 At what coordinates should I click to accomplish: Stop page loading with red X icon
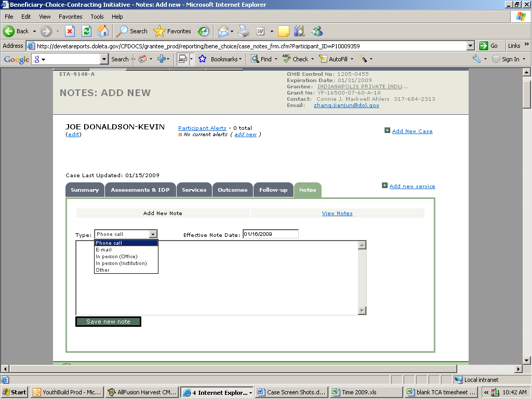[70, 31]
